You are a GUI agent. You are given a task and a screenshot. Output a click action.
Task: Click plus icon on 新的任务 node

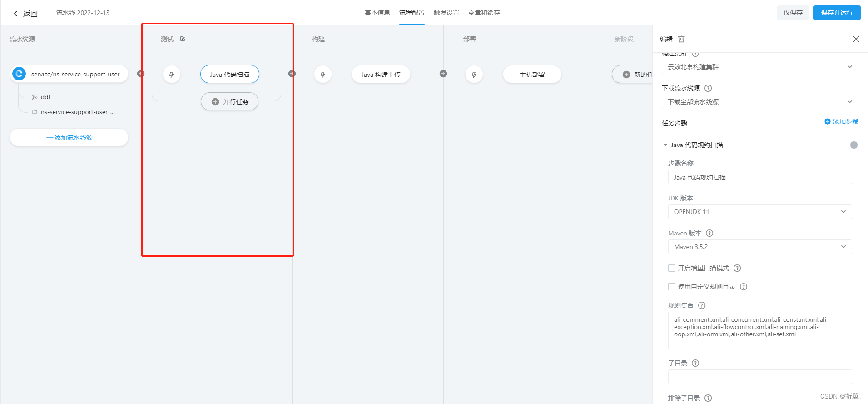626,75
